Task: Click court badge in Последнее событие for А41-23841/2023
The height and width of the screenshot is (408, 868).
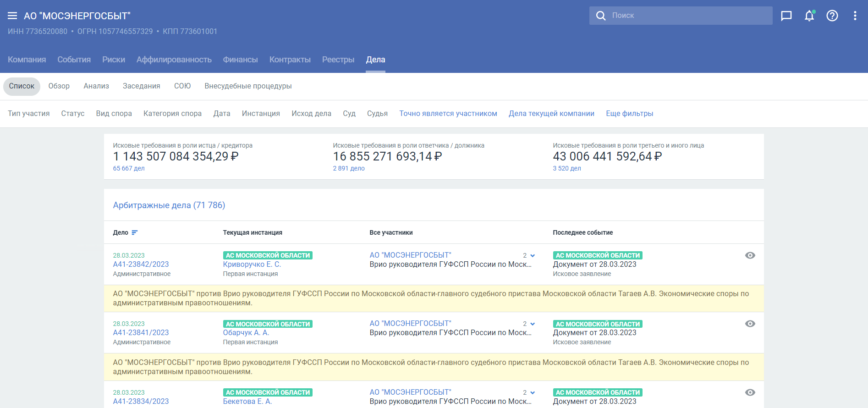Action: click(598, 324)
